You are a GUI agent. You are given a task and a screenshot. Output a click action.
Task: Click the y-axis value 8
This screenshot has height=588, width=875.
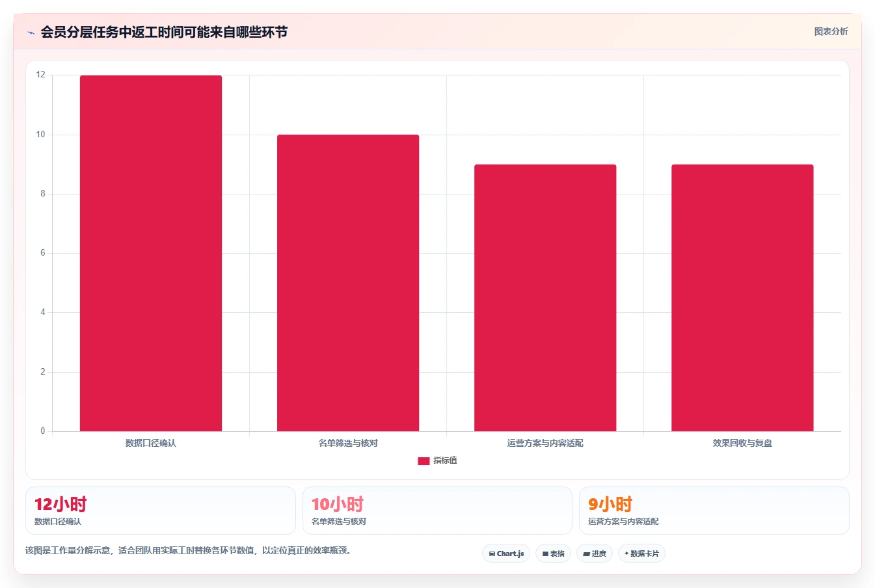(43, 194)
